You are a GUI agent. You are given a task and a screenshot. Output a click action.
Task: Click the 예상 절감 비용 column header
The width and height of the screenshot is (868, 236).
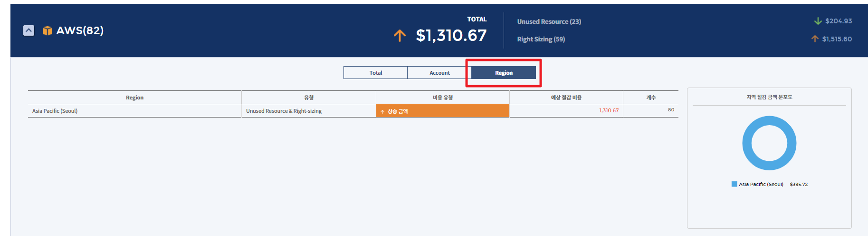click(566, 98)
